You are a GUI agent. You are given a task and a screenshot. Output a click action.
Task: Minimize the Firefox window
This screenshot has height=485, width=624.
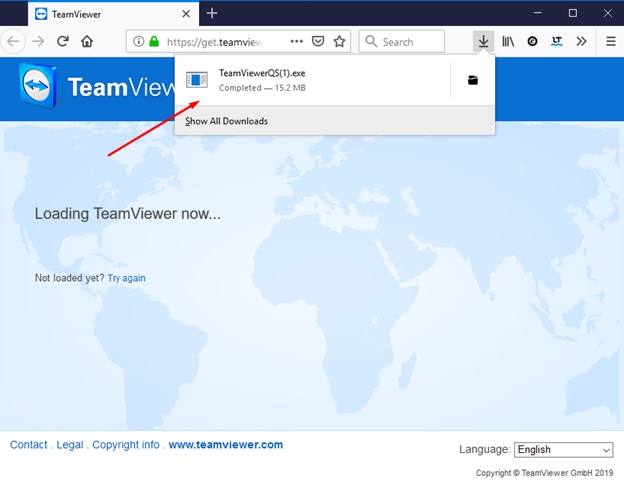pyautogui.click(x=538, y=13)
